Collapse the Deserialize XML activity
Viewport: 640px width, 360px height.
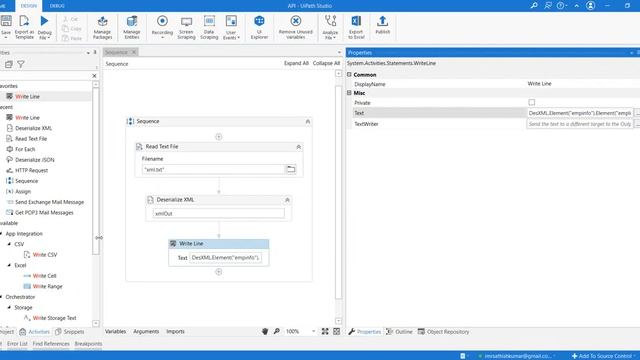(x=287, y=200)
